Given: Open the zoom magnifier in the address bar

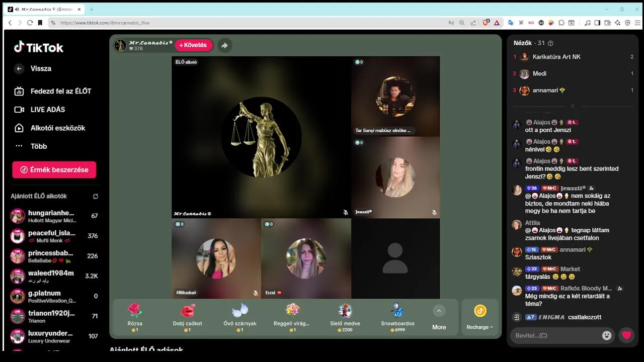Looking at the screenshot, I should (x=462, y=23).
